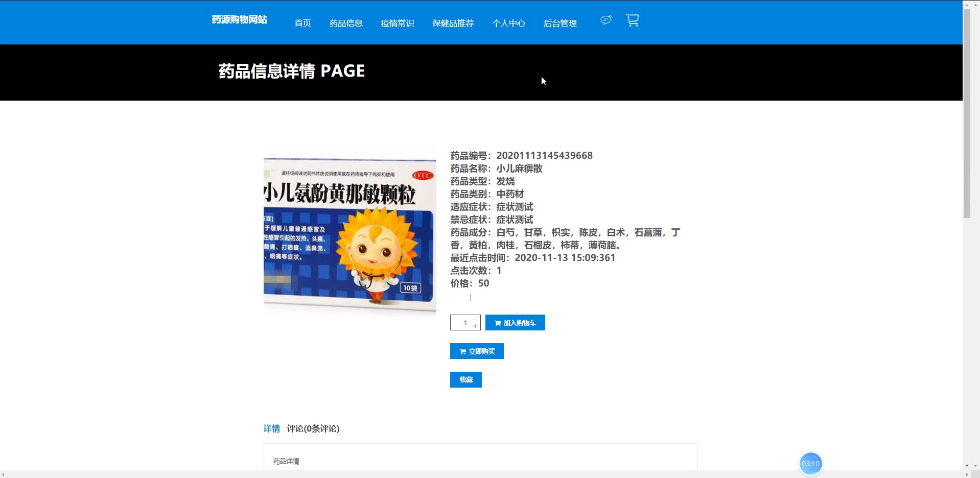This screenshot has width=980, height=478.
Task: Click the 药品类型: 发烧 text
Action: pyautogui.click(x=482, y=181)
